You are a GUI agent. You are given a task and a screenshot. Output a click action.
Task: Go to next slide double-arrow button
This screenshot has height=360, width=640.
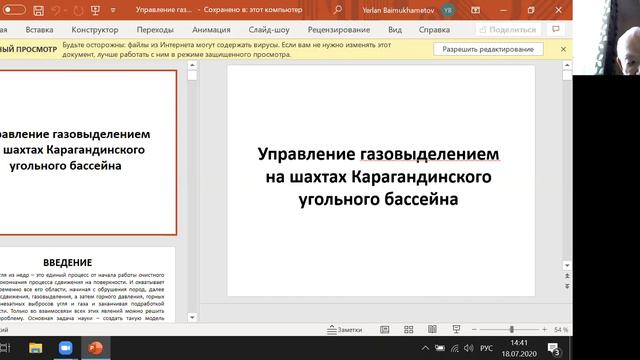(567, 287)
